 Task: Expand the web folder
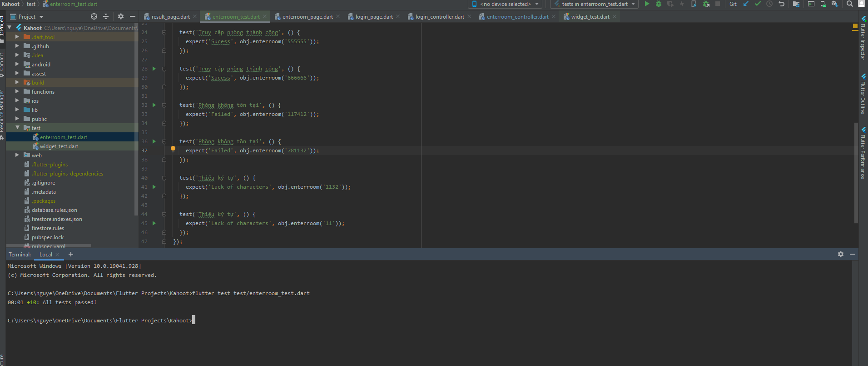pos(17,155)
